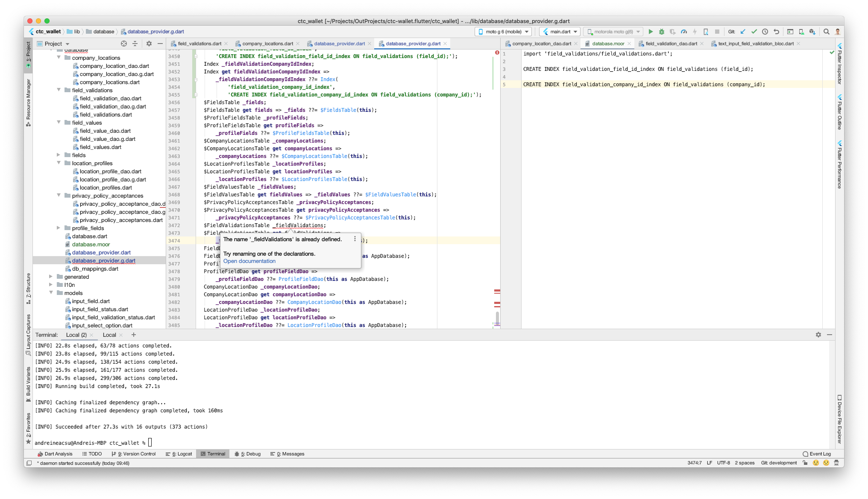Expand the profile_fields folder
The width and height of the screenshot is (868, 499).
pyautogui.click(x=59, y=228)
